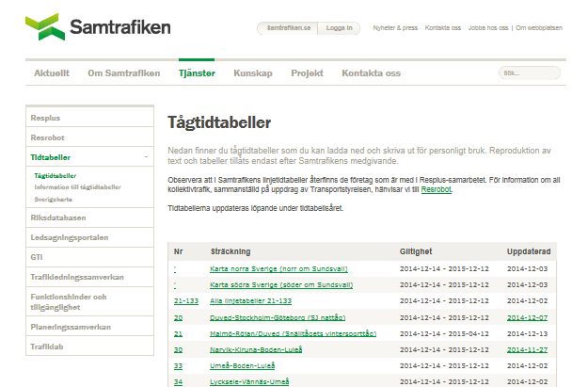
Task: Open Sverigekarta sidebar subitem
Action: [x=54, y=199]
